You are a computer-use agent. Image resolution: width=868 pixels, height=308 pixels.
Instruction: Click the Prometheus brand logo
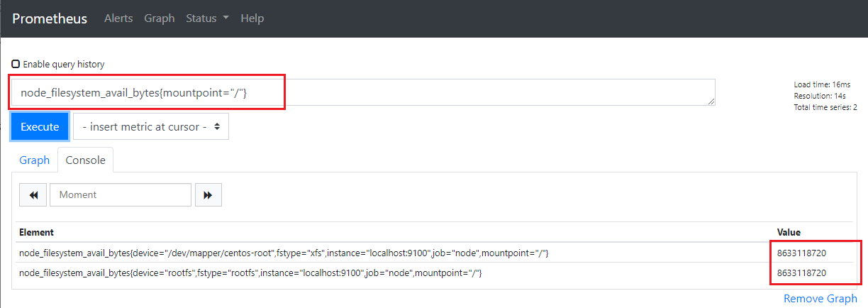(x=50, y=18)
